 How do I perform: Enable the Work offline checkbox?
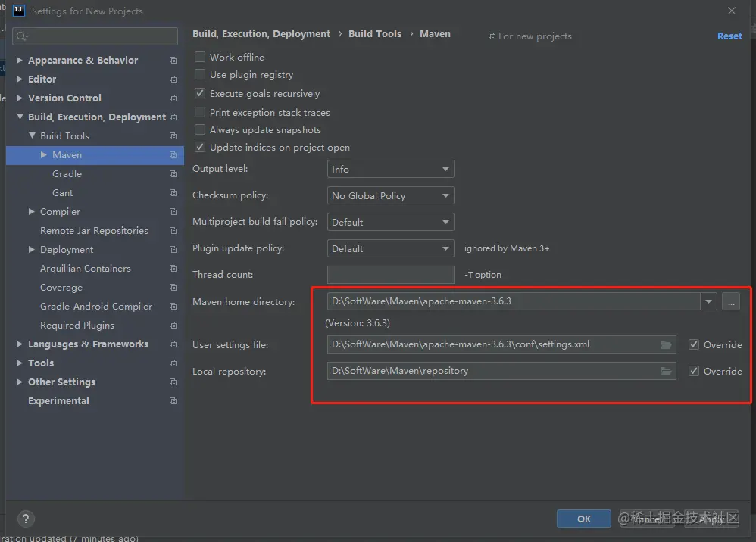pyautogui.click(x=200, y=57)
